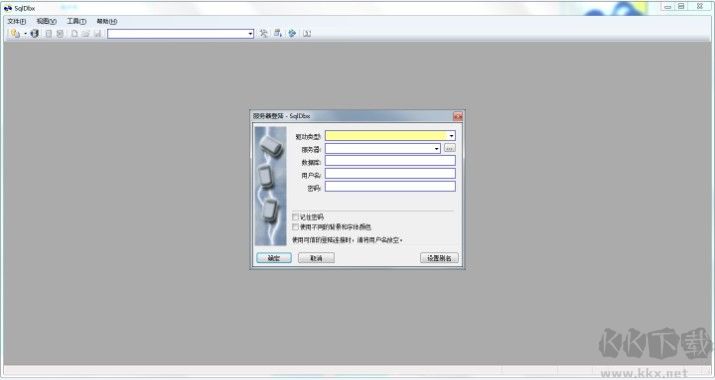The image size is (715, 380).
Task: Enable the 记住密码 remember password checkbox
Action: pyautogui.click(x=295, y=217)
